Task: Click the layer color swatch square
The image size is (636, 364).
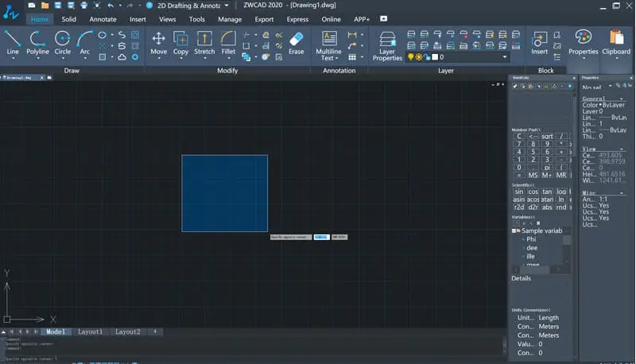Action: 433,57
